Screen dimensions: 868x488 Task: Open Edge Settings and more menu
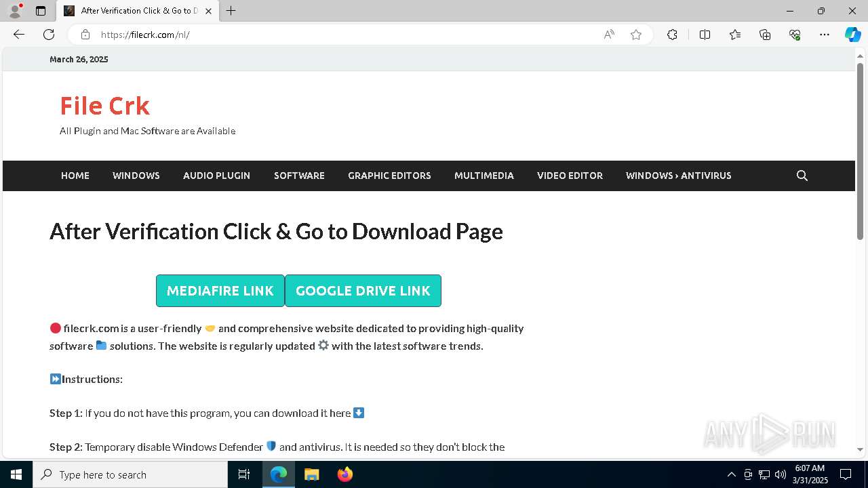[x=825, y=35]
